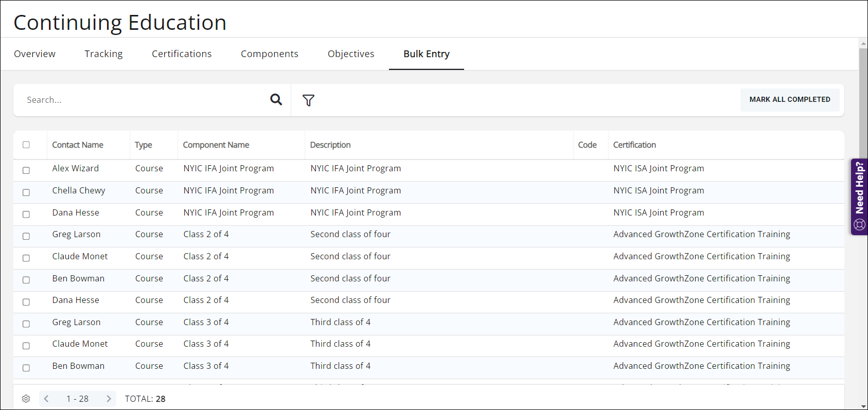Click into the Search input field
The height and width of the screenshot is (410, 868).
[x=144, y=100]
